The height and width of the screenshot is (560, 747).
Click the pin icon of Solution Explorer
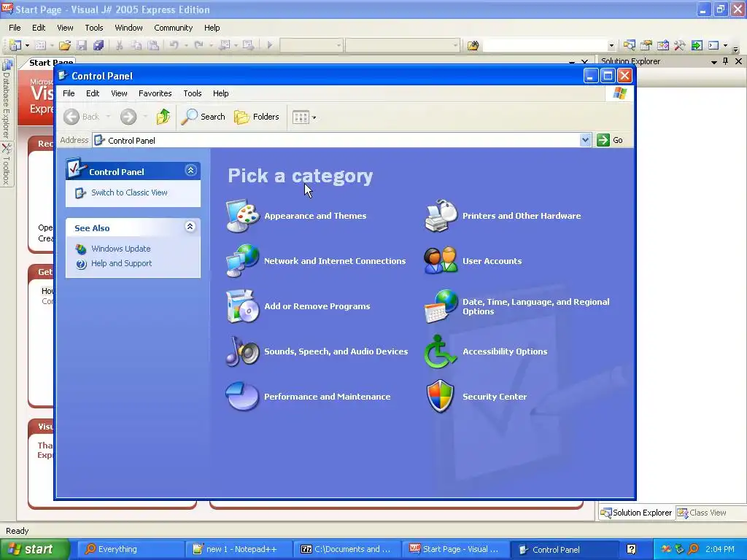point(726,61)
